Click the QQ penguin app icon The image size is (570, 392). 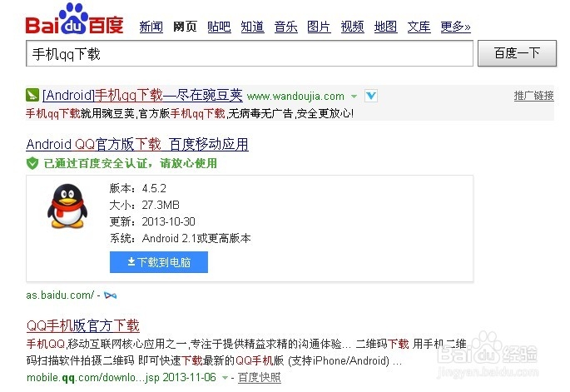[x=67, y=206]
